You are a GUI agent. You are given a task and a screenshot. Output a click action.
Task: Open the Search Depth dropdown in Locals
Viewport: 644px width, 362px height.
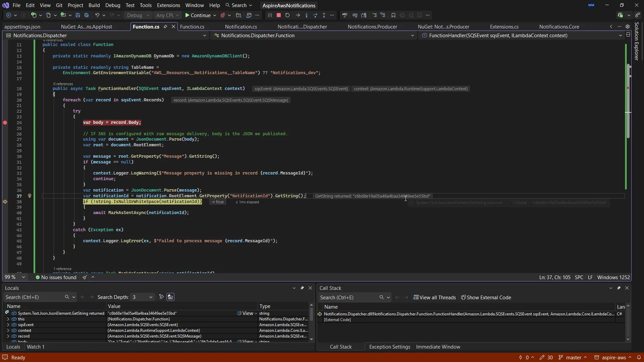click(151, 297)
